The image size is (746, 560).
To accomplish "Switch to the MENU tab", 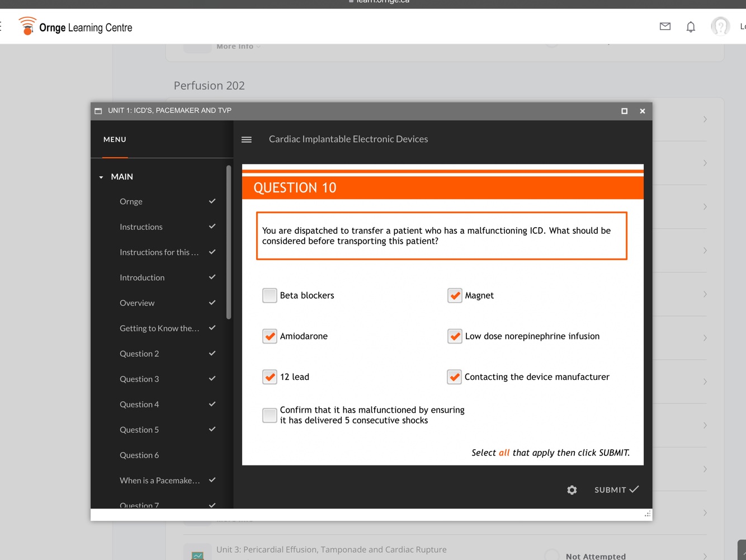I will coord(115,139).
